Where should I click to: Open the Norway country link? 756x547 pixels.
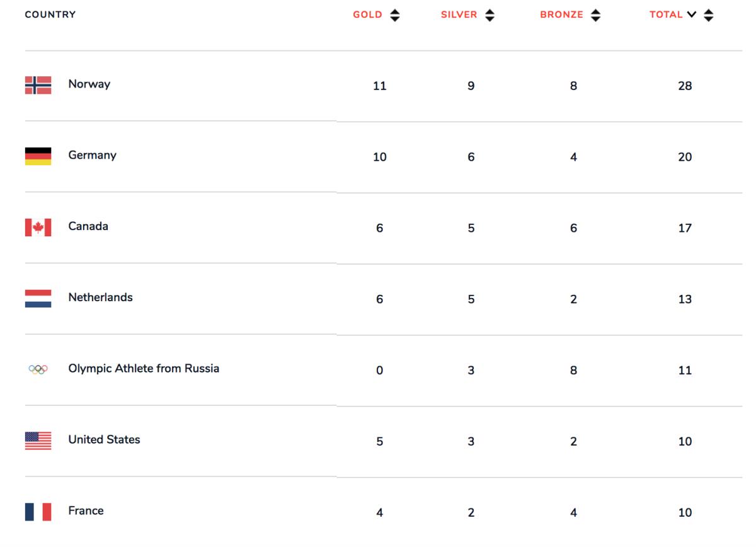coord(89,84)
